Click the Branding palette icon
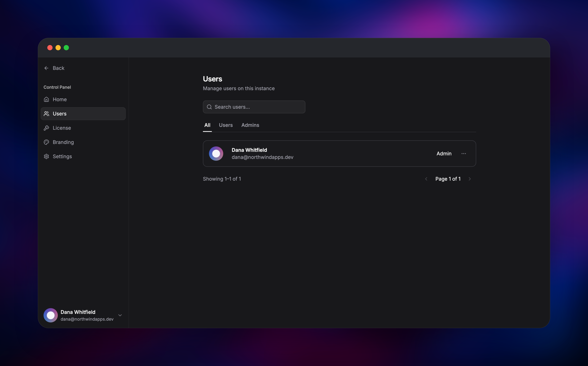Viewport: 588px width, 366px height. pyautogui.click(x=46, y=142)
